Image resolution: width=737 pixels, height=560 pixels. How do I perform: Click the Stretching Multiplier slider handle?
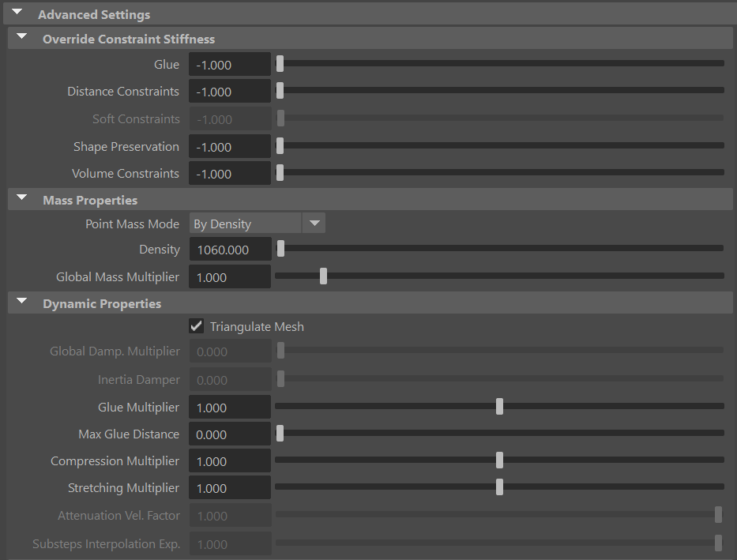[x=499, y=487]
